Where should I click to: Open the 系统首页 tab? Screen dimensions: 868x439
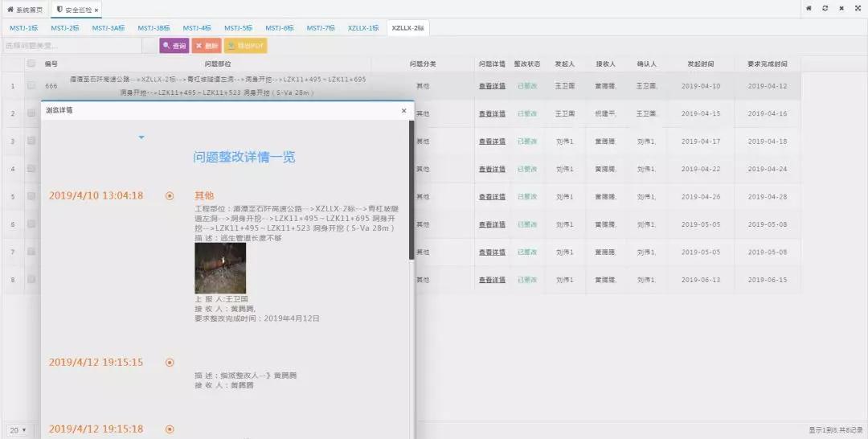coord(25,10)
